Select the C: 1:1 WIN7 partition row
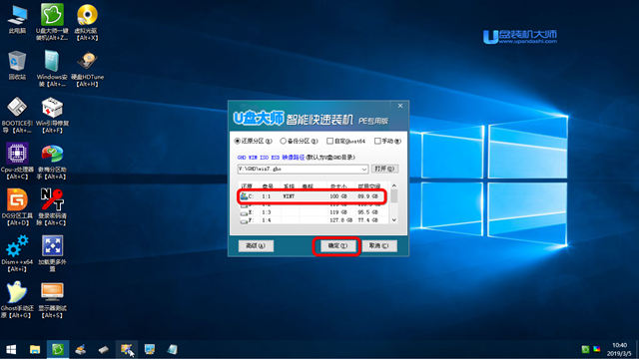Viewport: 639px width, 364px height. point(314,196)
